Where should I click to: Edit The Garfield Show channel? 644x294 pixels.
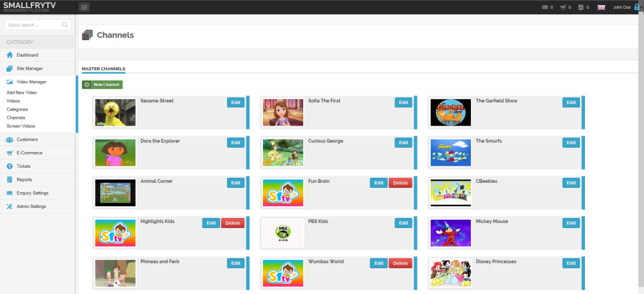click(x=571, y=102)
